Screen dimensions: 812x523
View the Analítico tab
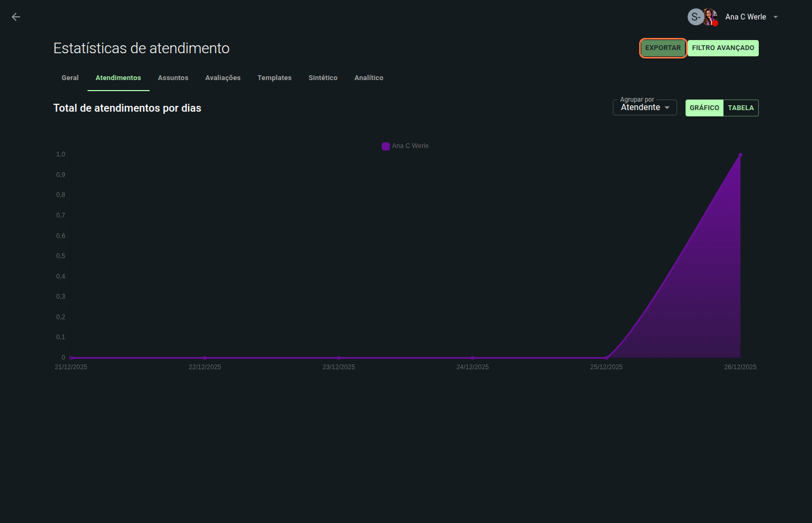pyautogui.click(x=368, y=78)
